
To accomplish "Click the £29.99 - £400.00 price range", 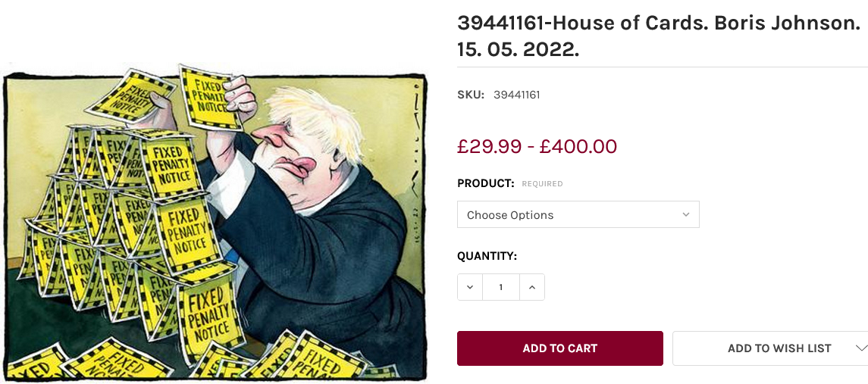I will 537,146.
